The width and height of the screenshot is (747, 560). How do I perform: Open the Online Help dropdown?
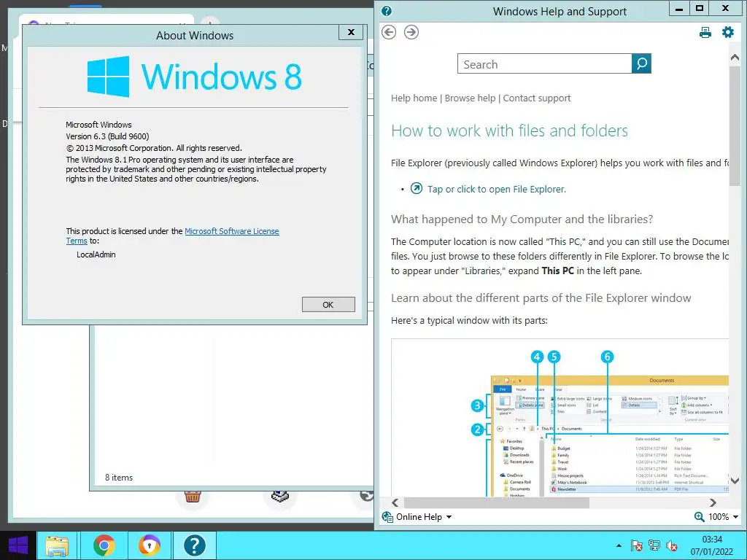pyautogui.click(x=424, y=517)
